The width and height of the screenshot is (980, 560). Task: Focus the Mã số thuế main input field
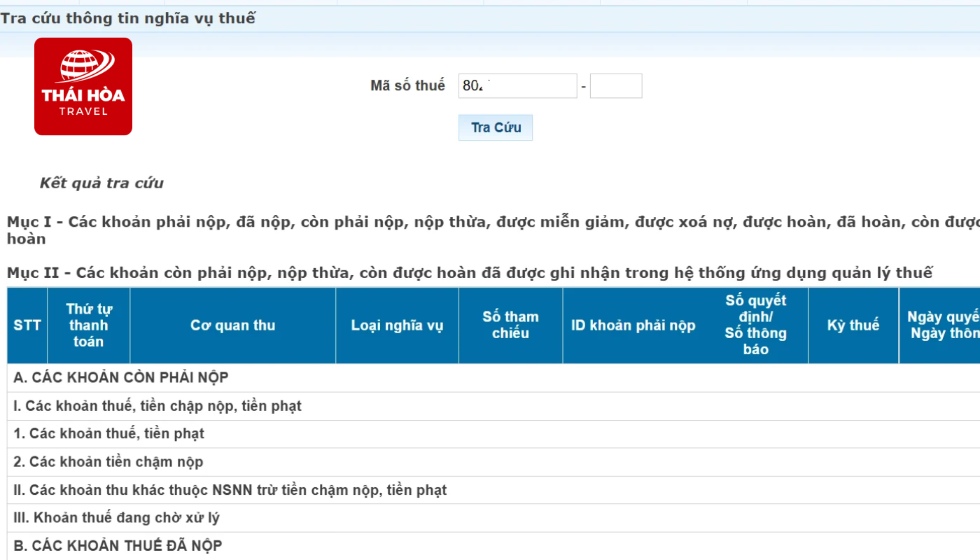click(518, 86)
